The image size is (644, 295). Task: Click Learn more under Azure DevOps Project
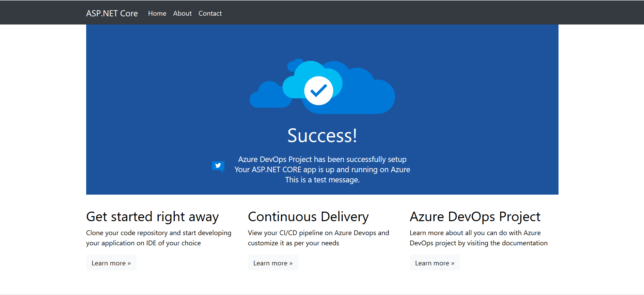coord(435,263)
